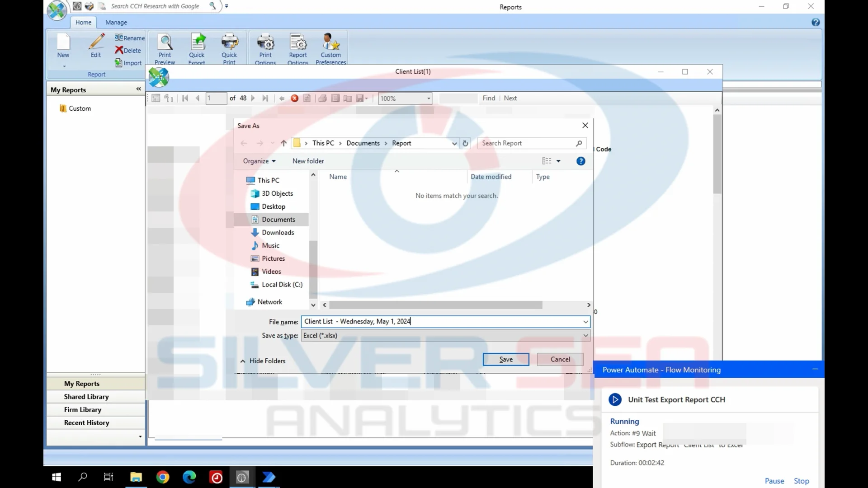868x488 pixels.
Task: Select Desktop in the folder tree
Action: (273, 206)
